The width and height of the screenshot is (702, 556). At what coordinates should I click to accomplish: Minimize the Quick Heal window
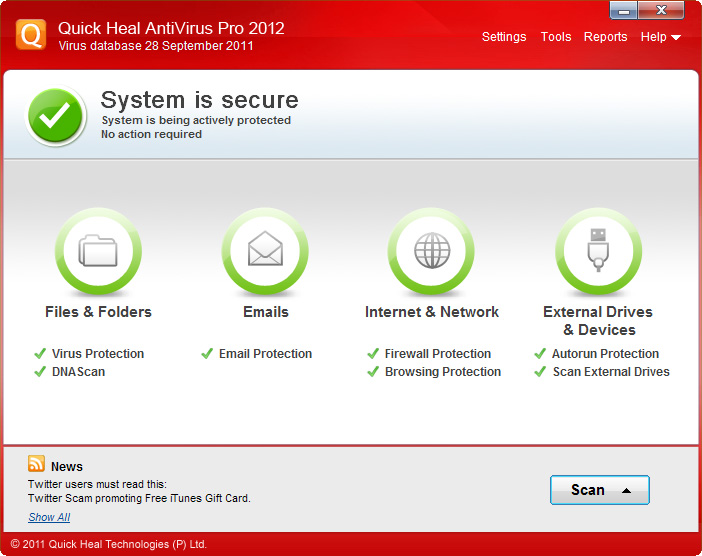(624, 11)
